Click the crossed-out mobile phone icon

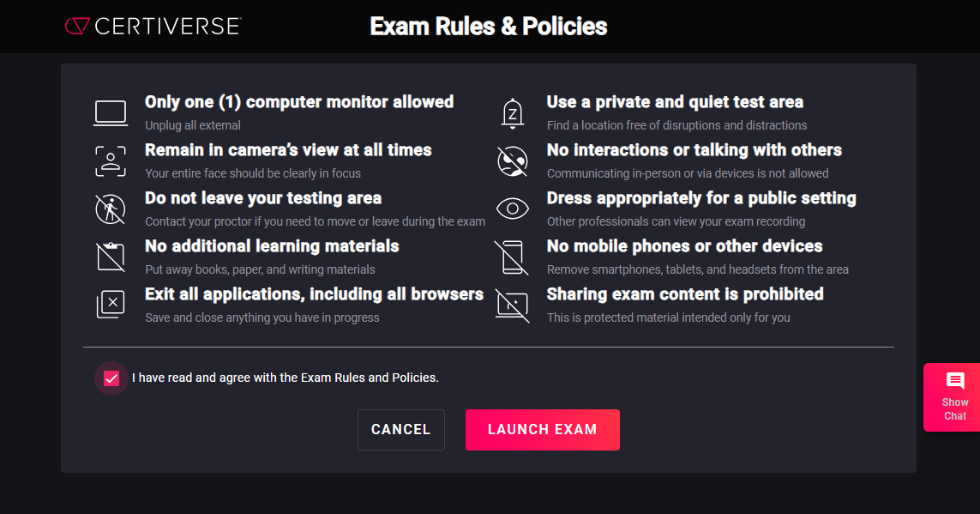[x=512, y=257]
